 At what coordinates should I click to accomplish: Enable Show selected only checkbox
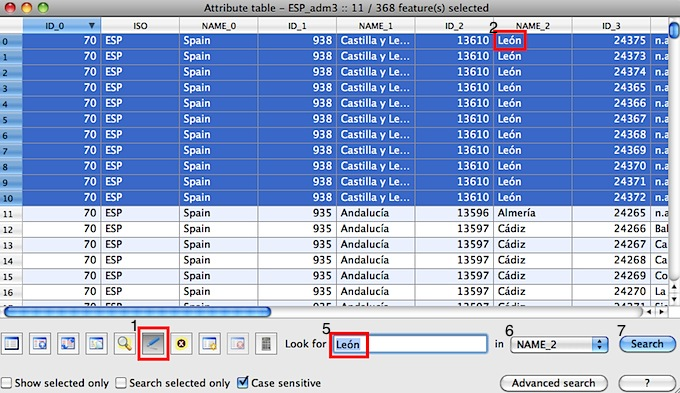tap(7, 383)
